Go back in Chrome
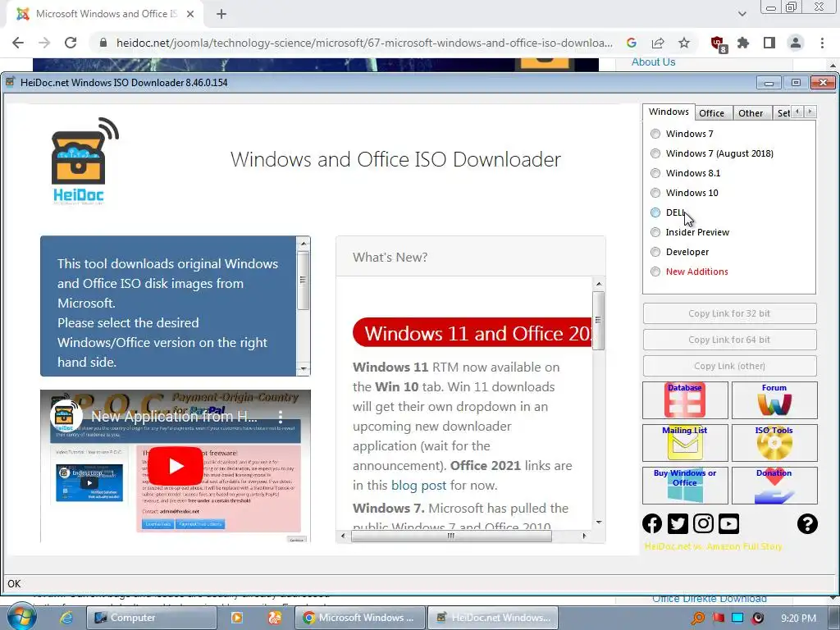The height and width of the screenshot is (630, 840). tap(18, 43)
